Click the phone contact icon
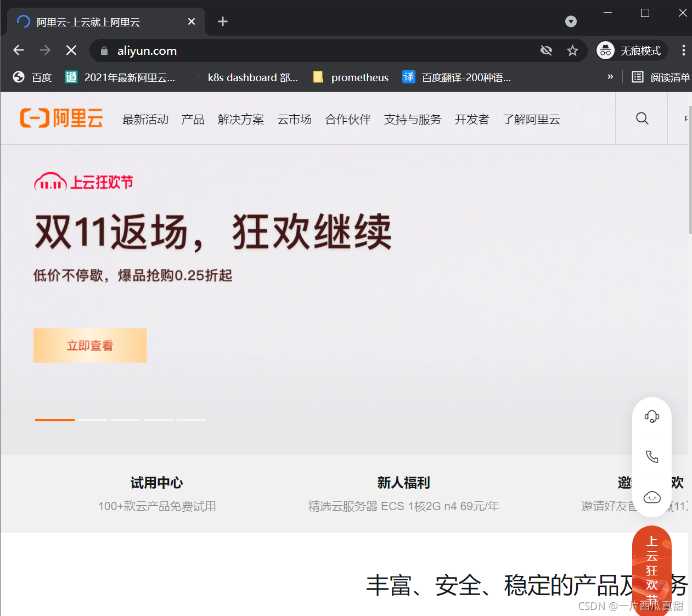Image resolution: width=692 pixels, height=616 pixels. [652, 457]
